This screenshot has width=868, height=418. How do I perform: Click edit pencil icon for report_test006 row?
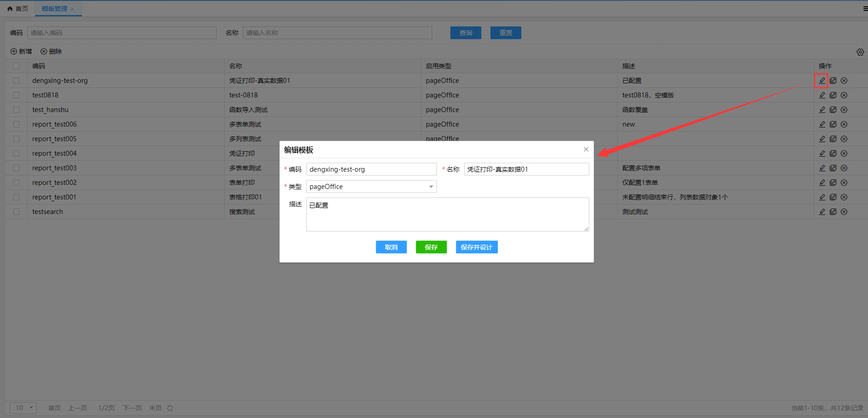[822, 124]
